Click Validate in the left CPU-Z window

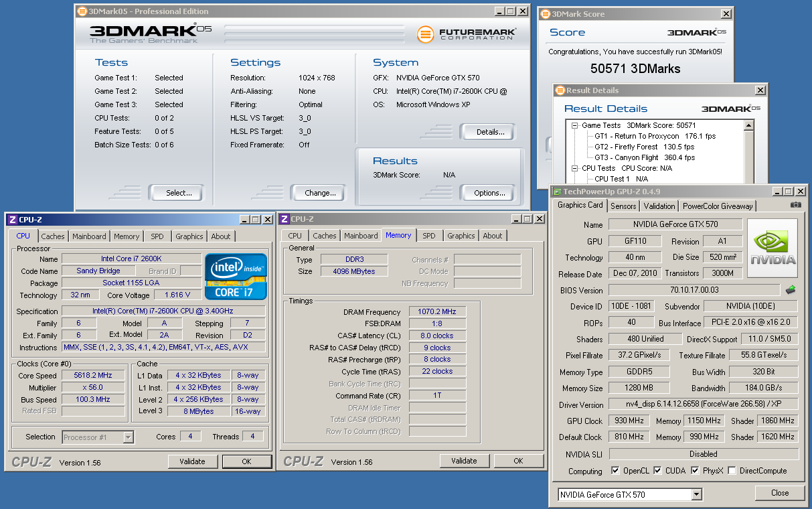pos(193,461)
